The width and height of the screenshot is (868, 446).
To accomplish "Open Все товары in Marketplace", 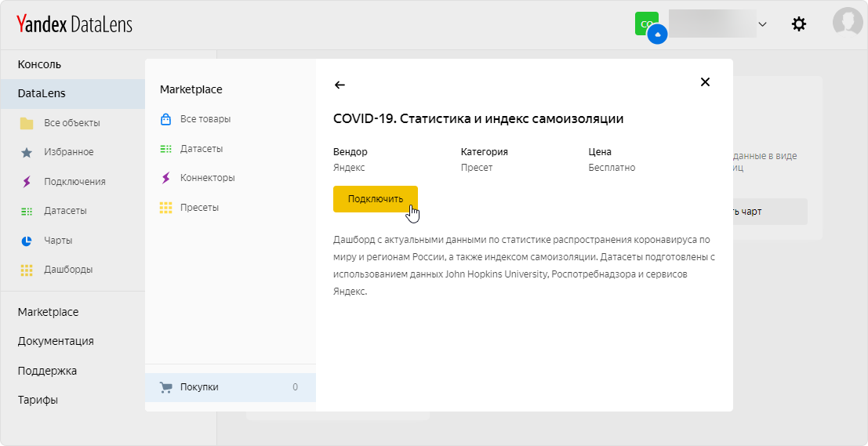I will coord(205,119).
